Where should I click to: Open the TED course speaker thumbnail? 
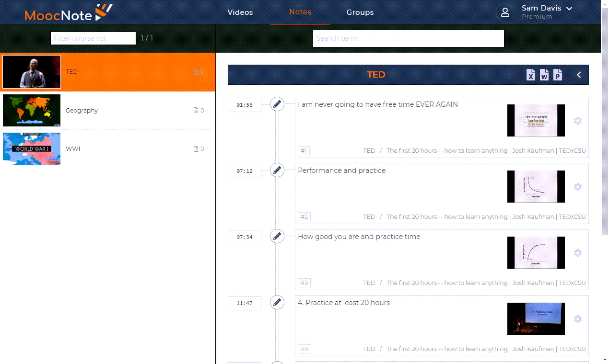32,72
